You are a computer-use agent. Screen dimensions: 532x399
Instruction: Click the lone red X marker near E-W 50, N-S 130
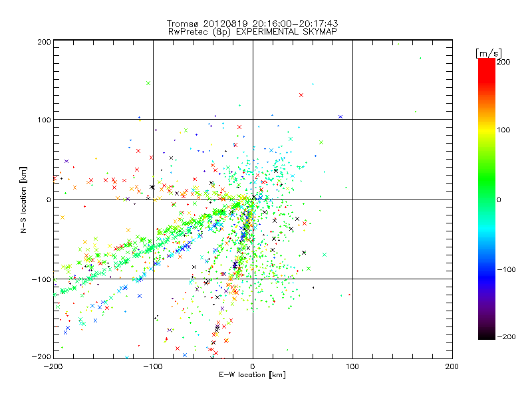(301, 95)
